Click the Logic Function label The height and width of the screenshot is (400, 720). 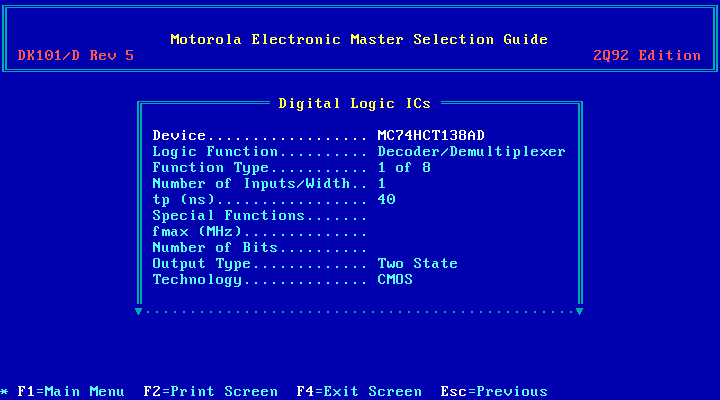point(215,152)
